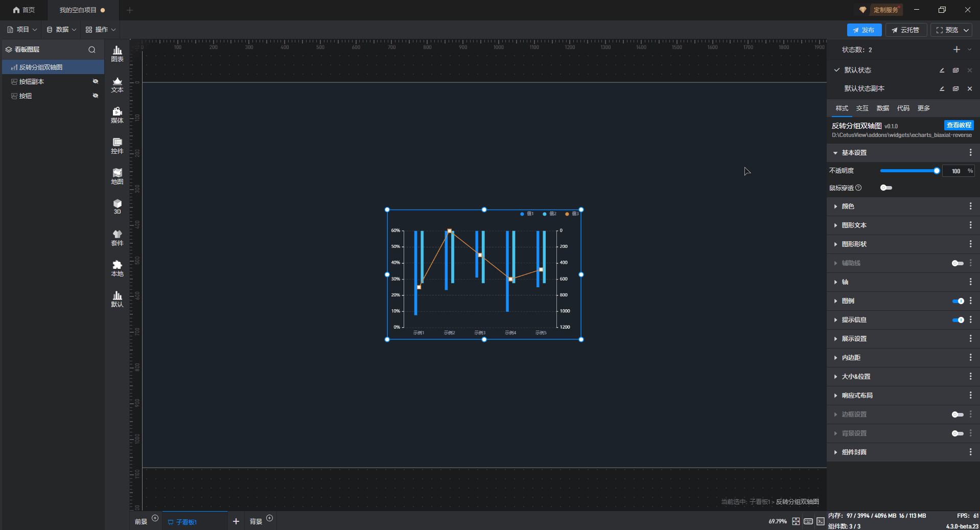
Task: Enable the 鼠标穿透 toggle switch
Action: 886,188
